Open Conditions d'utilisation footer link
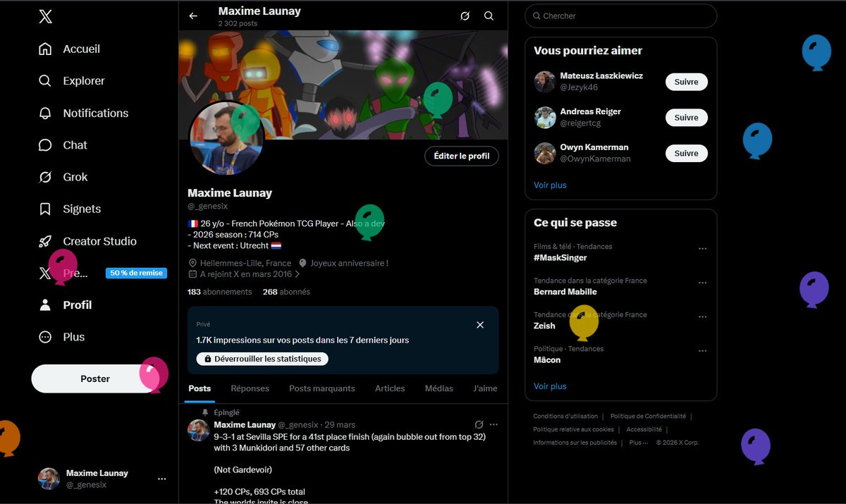846x504 pixels. point(565,417)
